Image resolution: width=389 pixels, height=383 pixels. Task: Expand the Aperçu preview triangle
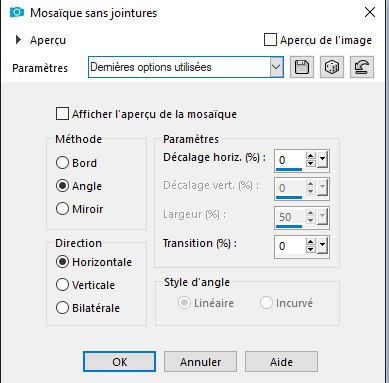click(18, 40)
